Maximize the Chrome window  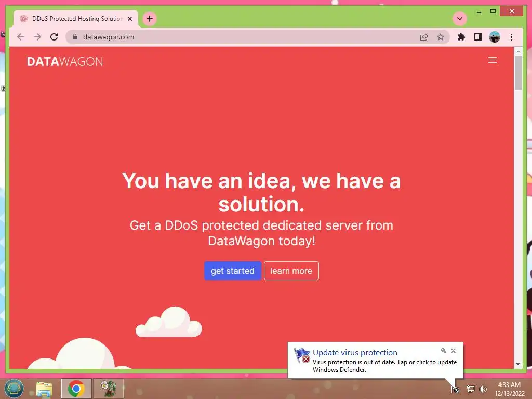coord(493,11)
